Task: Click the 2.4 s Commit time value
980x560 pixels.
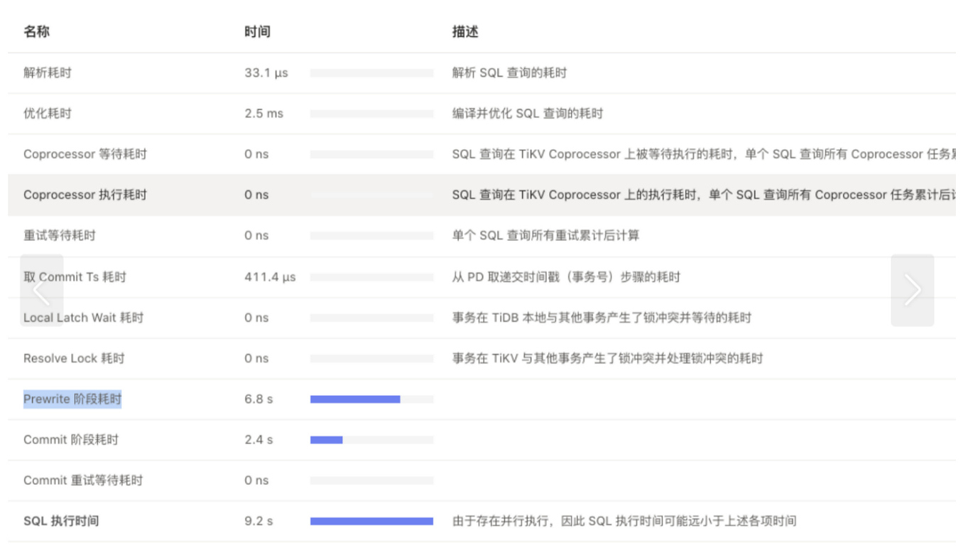Action: (x=258, y=440)
